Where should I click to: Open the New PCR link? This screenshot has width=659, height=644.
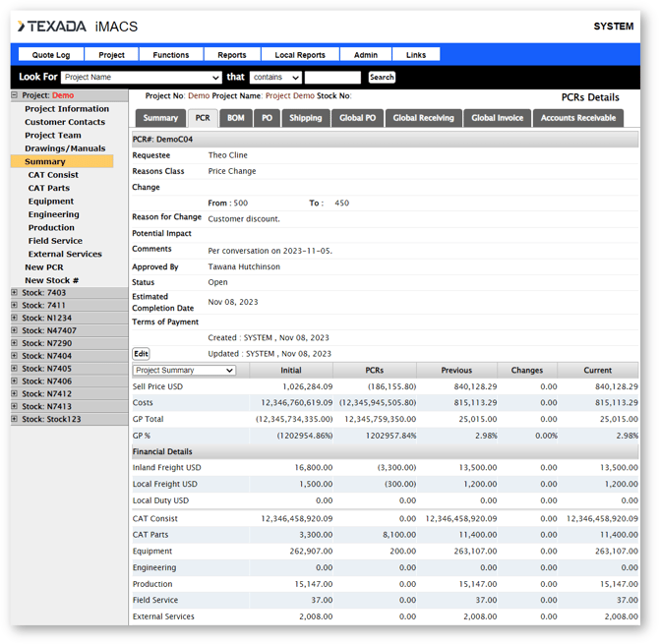coord(44,267)
